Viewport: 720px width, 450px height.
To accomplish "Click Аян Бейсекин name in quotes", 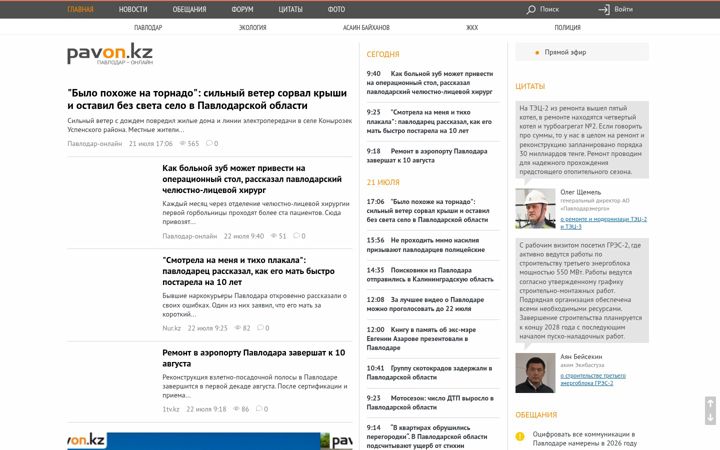I will click(x=581, y=356).
